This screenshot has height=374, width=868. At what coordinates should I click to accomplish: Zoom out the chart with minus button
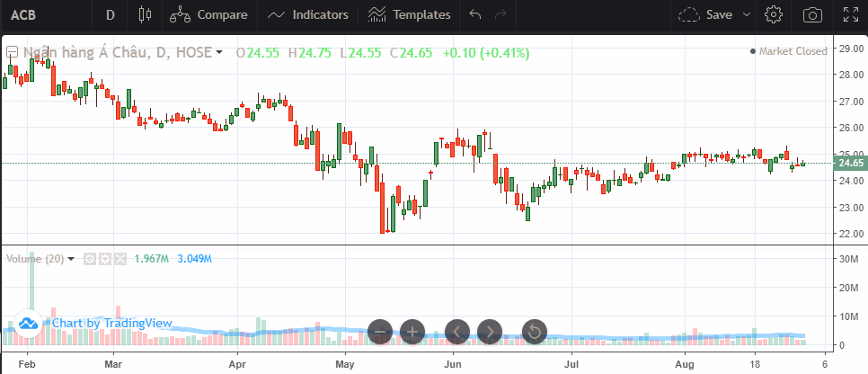(380, 332)
